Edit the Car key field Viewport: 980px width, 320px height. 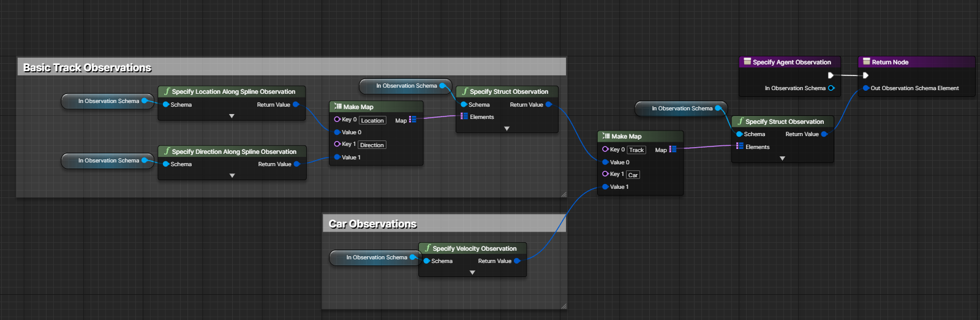click(633, 175)
